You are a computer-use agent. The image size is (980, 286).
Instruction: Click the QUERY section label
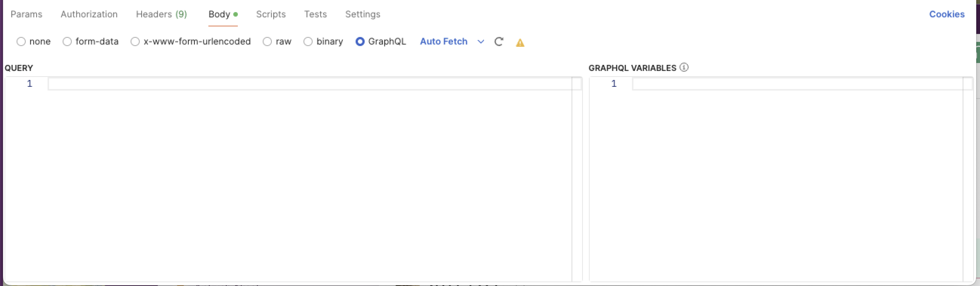coord(19,68)
